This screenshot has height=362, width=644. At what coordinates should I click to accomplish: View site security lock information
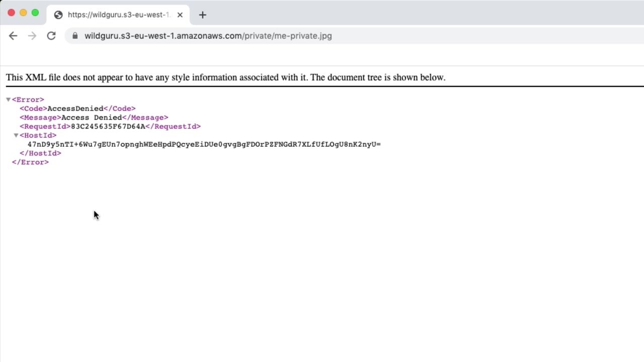75,36
